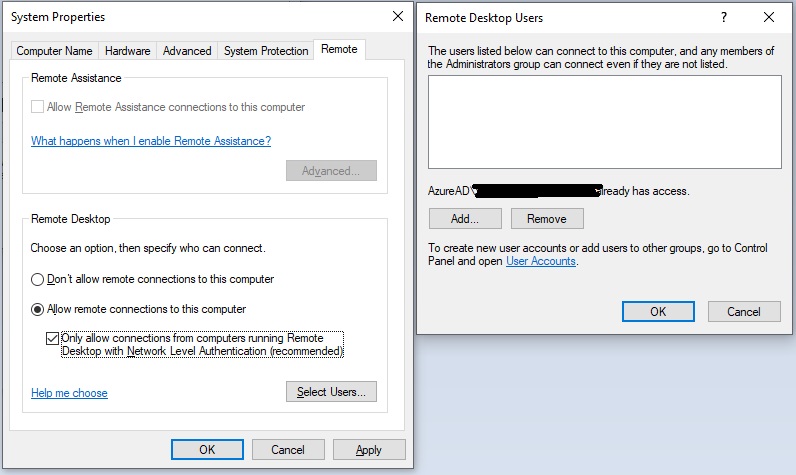Go to the Advanced tab
The height and width of the screenshot is (475, 796).
[x=187, y=51]
